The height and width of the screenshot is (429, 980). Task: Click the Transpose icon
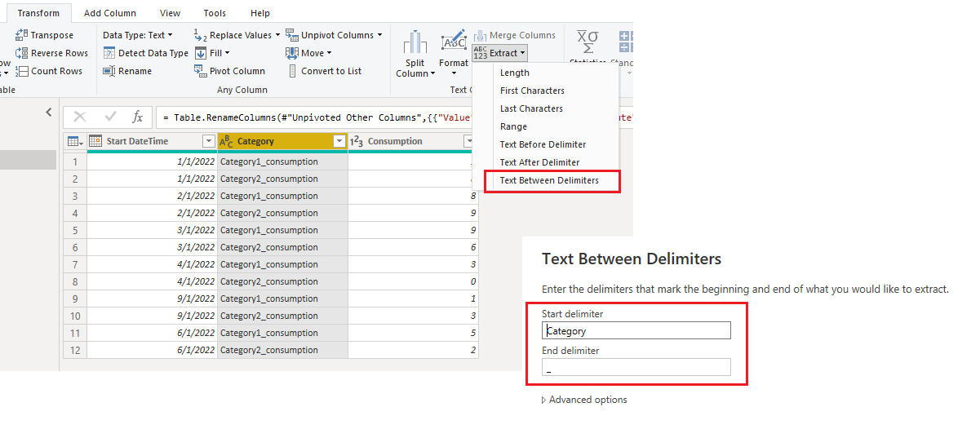tap(22, 35)
